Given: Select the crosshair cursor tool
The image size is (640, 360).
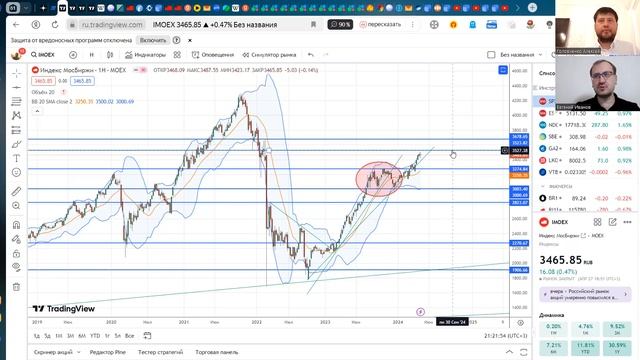Looking at the screenshot, I should pos(16,73).
